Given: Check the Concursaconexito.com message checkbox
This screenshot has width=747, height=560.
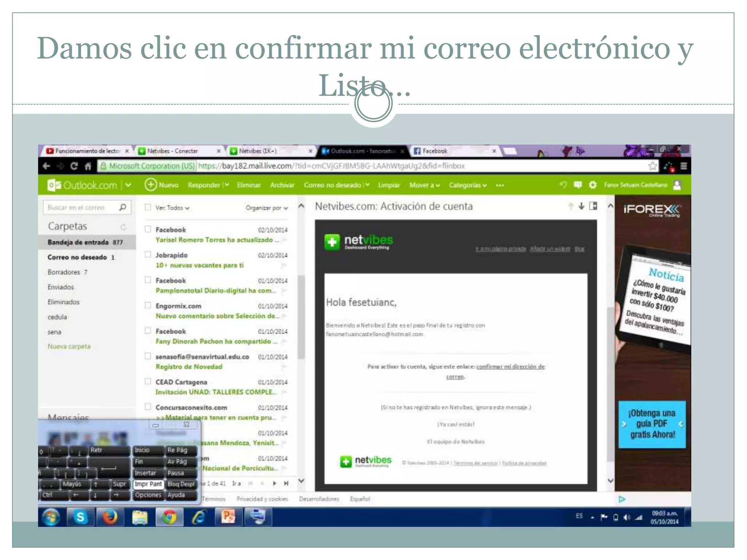Looking at the screenshot, I should 148,407.
